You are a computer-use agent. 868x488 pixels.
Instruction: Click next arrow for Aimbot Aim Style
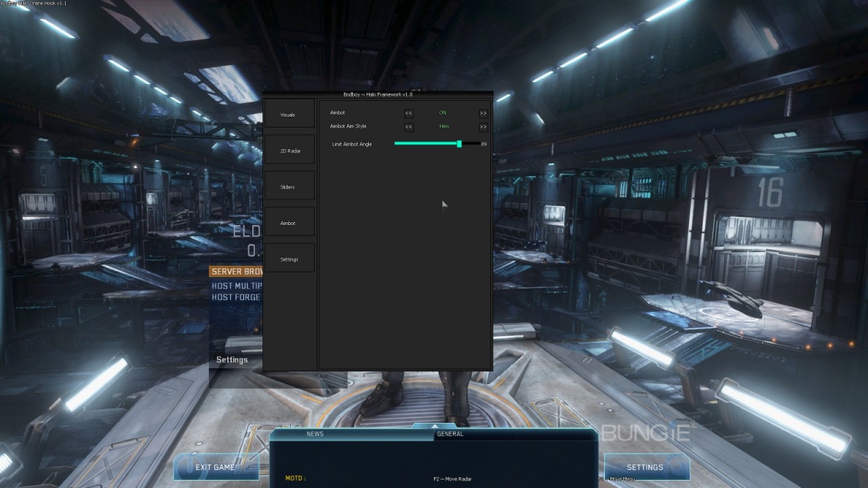click(483, 127)
